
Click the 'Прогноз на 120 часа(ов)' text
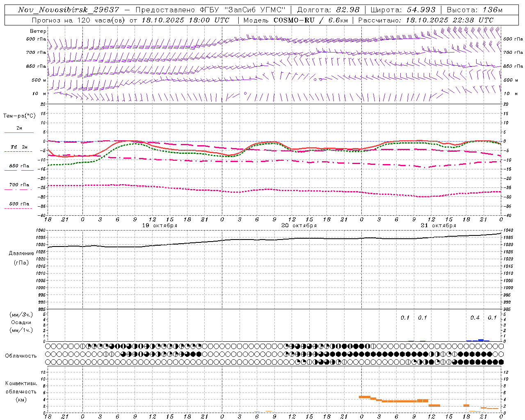(x=78, y=20)
